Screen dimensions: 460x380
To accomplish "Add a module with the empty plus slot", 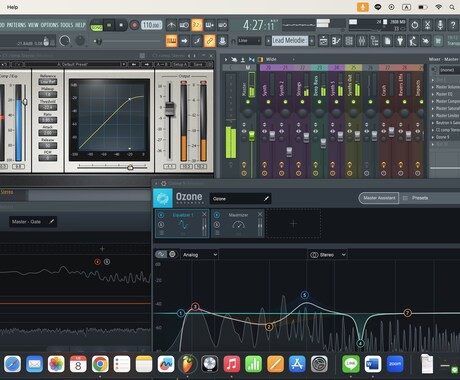I will click(293, 223).
